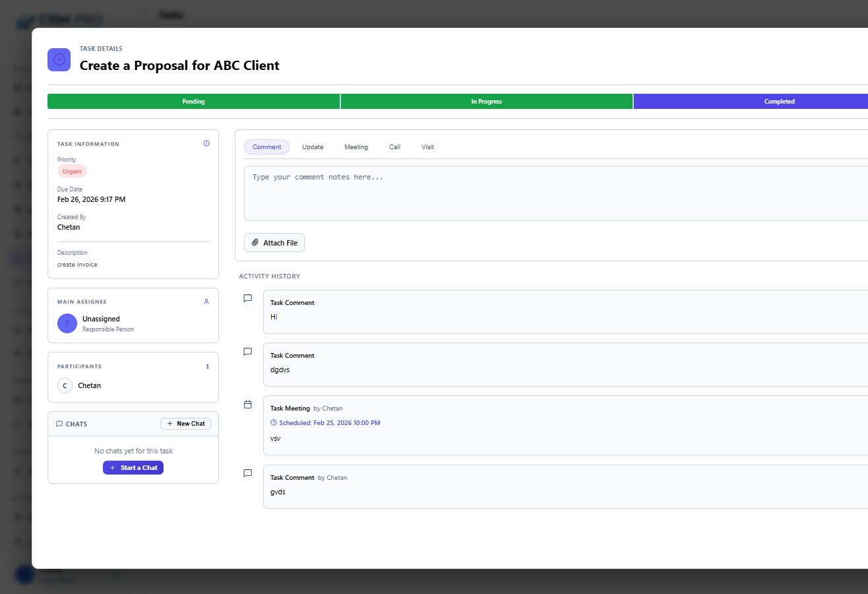Screen dimensions: 868x594
Task: Set task status to Pending
Action: [x=193, y=102]
